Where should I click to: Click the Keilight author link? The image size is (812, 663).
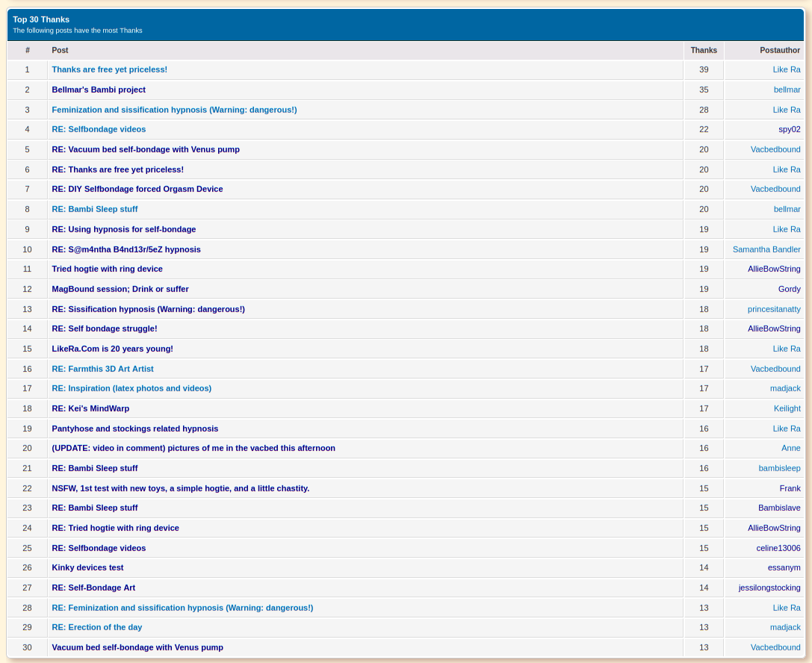(787, 408)
